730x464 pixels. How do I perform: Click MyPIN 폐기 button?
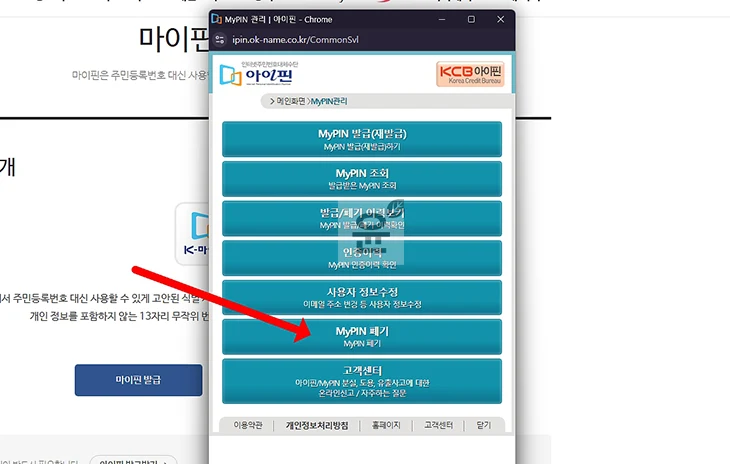coord(362,336)
